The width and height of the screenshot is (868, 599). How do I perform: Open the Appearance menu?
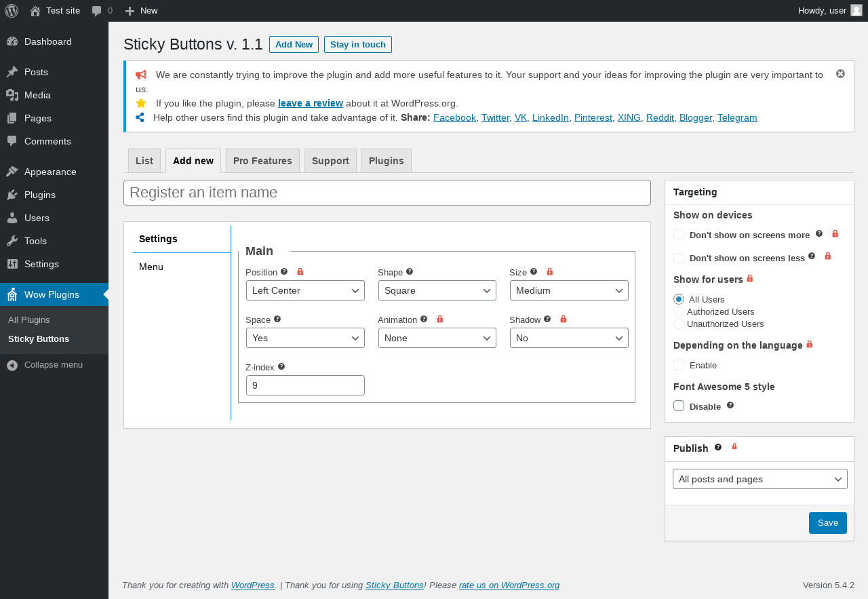coord(54,172)
